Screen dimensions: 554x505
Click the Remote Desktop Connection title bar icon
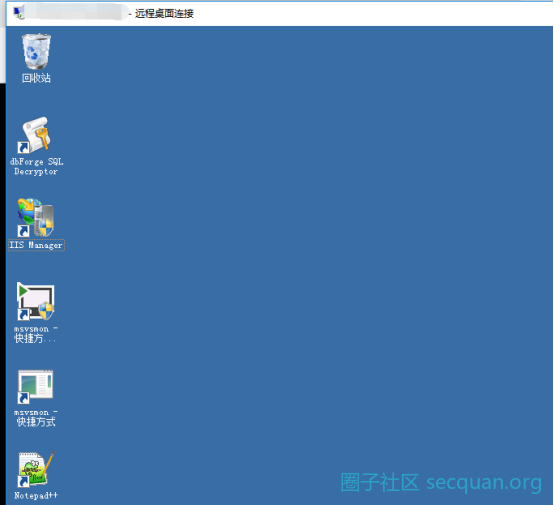19,13
